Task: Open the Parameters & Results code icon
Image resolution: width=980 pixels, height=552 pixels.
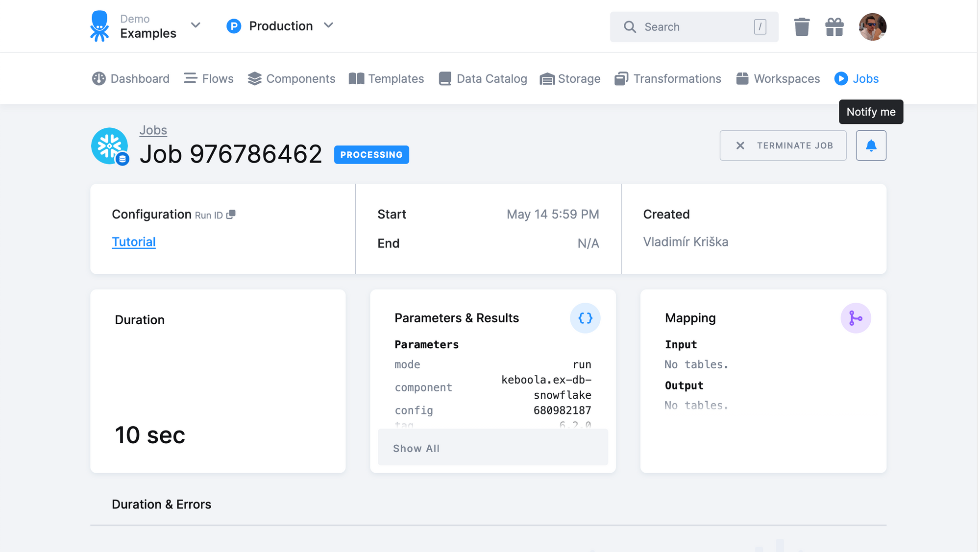Action: [585, 318]
